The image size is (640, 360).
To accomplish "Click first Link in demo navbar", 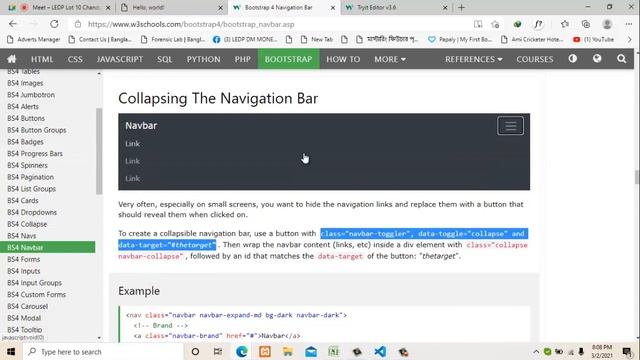I will 132,144.
